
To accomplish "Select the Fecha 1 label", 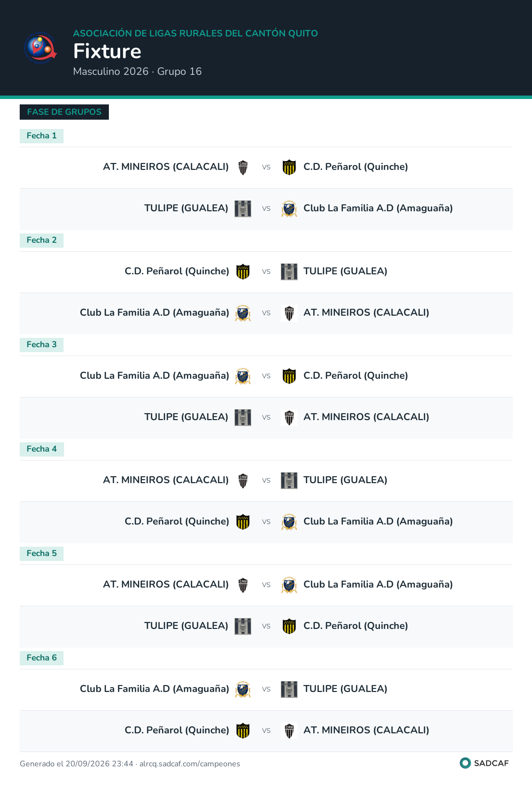I will coord(41,136).
